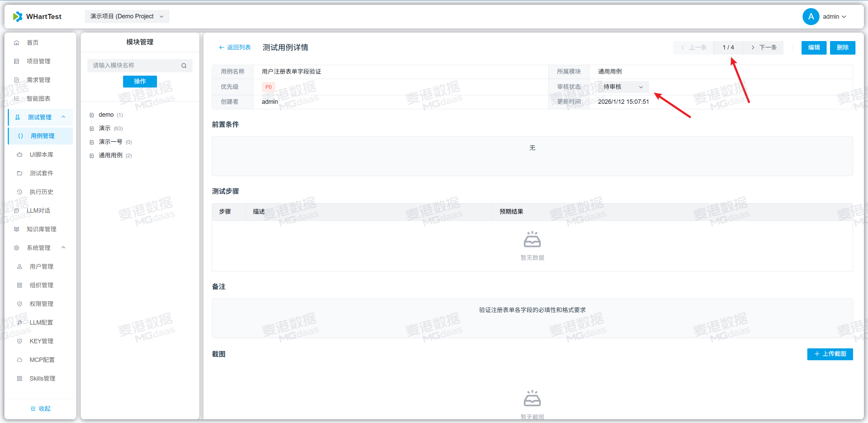This screenshot has height=423, width=868.
Task: Click the 知识库管理 book icon
Action: tap(16, 229)
